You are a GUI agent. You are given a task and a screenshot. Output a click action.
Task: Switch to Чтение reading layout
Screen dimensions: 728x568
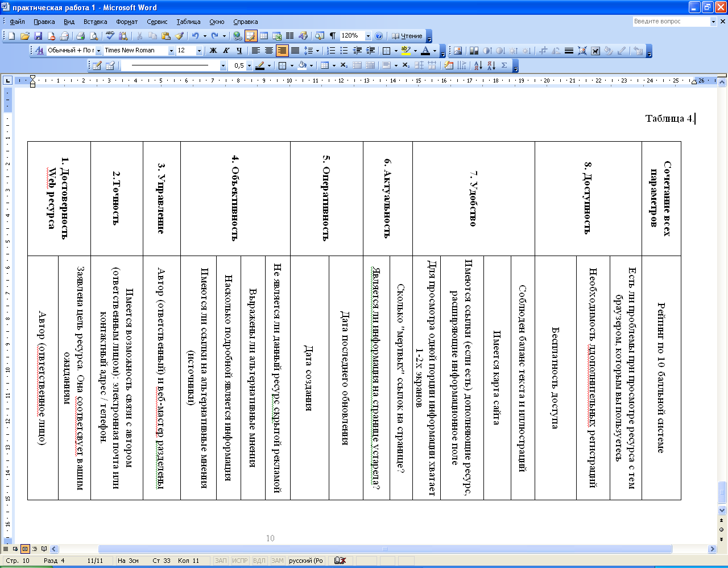407,36
